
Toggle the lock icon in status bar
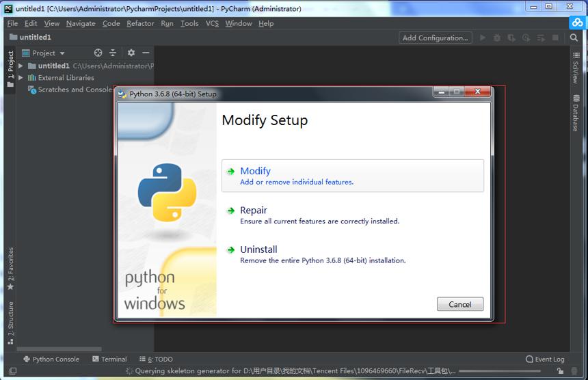tap(560, 371)
